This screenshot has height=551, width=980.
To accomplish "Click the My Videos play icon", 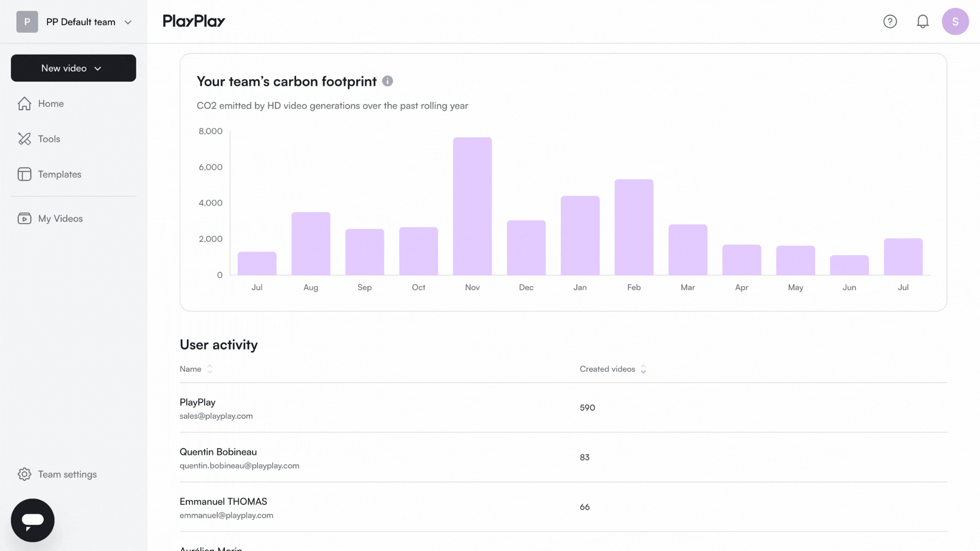I will tap(24, 218).
